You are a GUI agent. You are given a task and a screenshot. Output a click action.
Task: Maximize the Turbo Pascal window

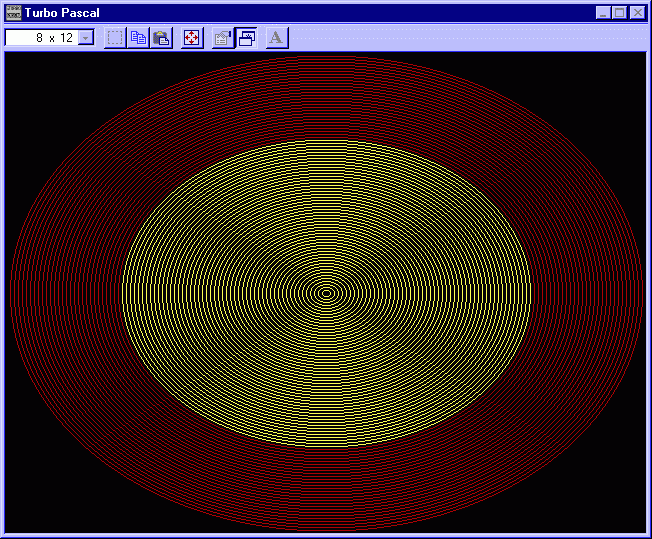point(619,12)
